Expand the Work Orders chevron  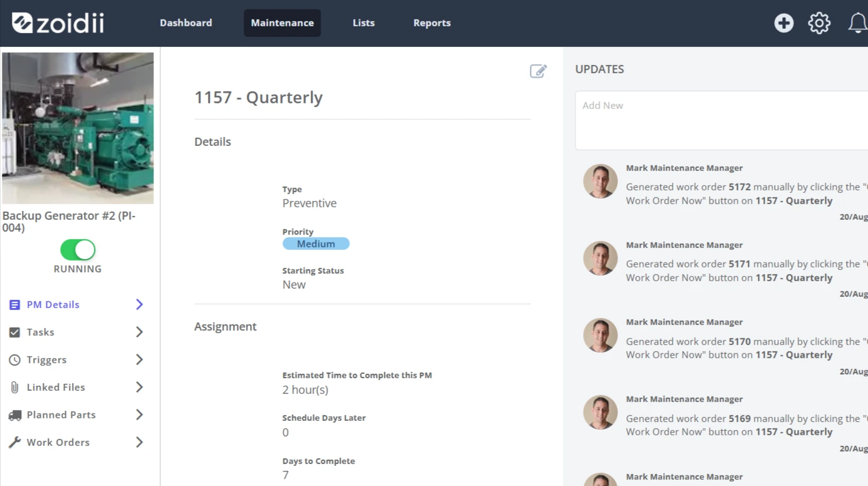(x=139, y=442)
